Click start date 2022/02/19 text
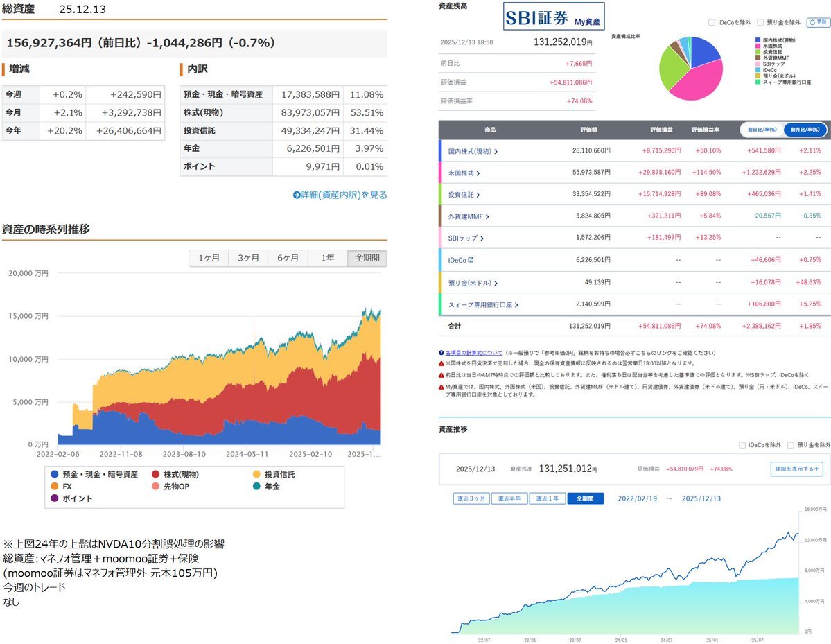 pyautogui.click(x=638, y=498)
